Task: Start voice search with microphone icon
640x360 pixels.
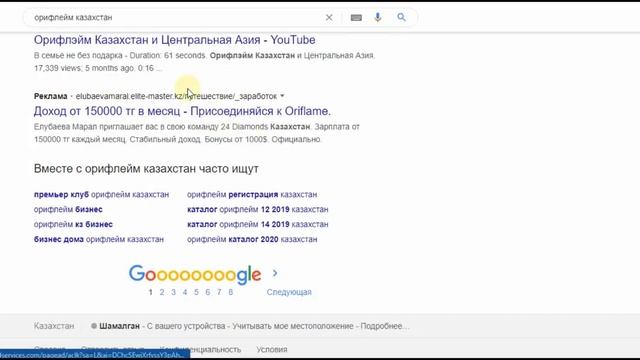Action: point(378,17)
